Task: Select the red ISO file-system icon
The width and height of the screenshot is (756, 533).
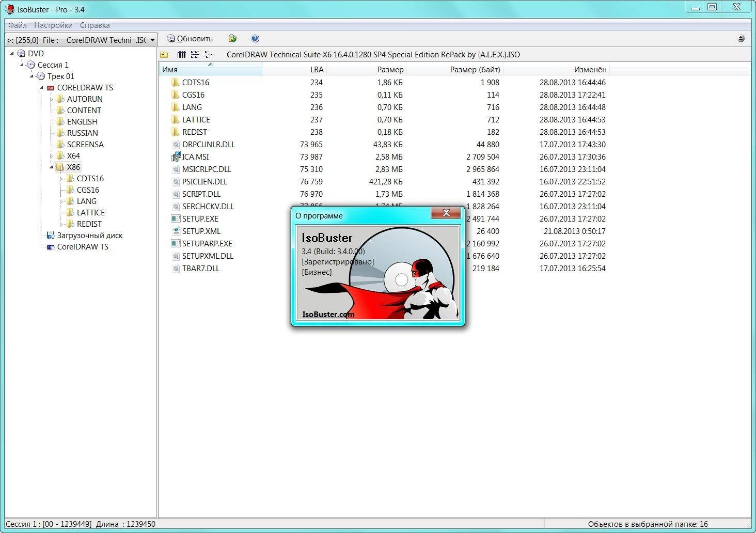Action: point(51,88)
